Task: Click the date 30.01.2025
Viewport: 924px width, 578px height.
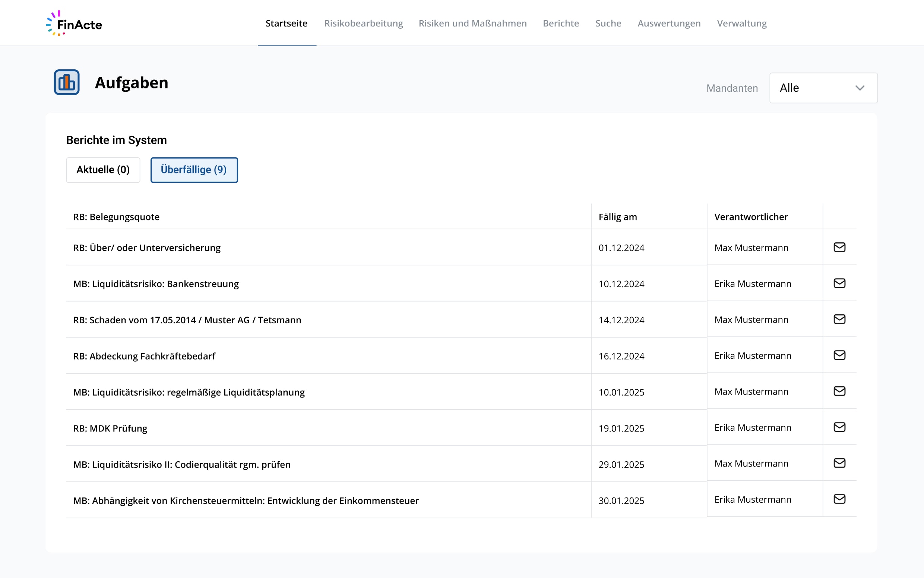Action: click(621, 500)
